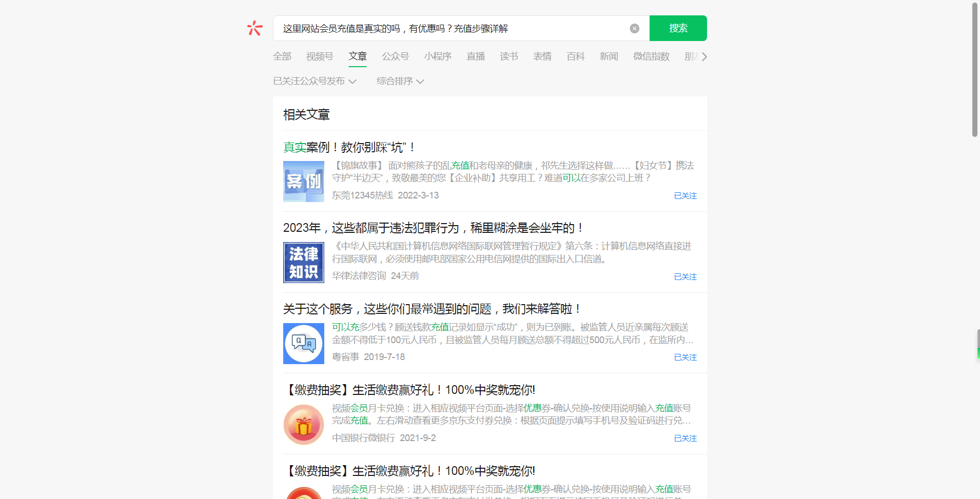Switch to the 全部 tab
980x499 pixels.
coord(282,56)
